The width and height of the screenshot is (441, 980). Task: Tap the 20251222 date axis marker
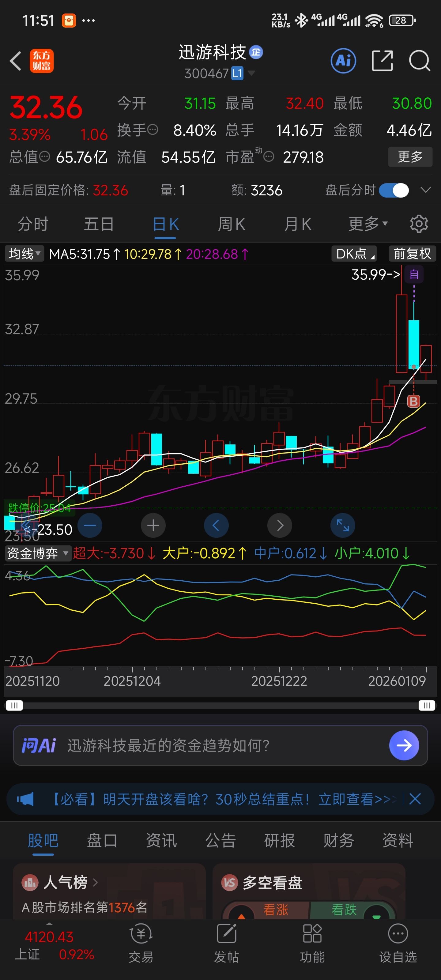[279, 680]
